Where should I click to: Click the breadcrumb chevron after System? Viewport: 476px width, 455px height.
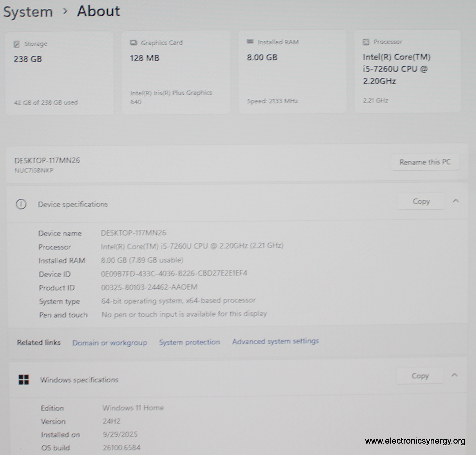65,11
